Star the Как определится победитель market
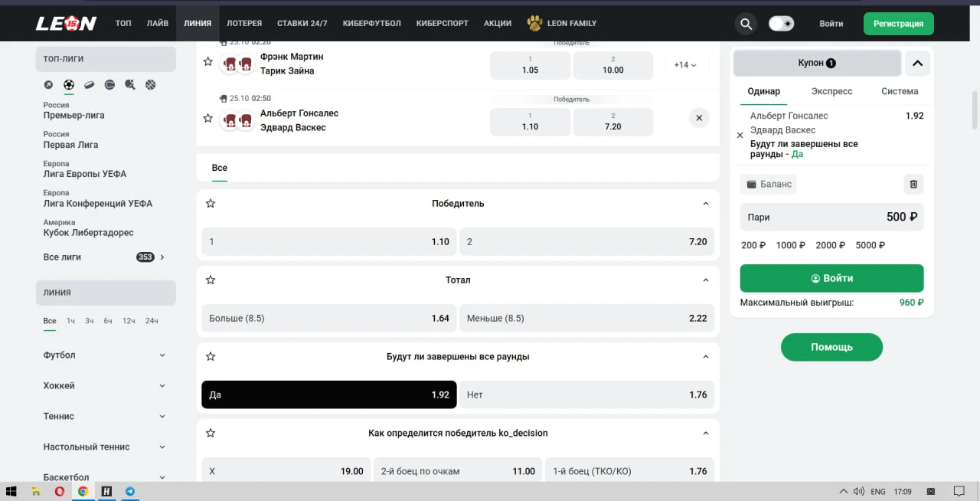 pyautogui.click(x=211, y=434)
